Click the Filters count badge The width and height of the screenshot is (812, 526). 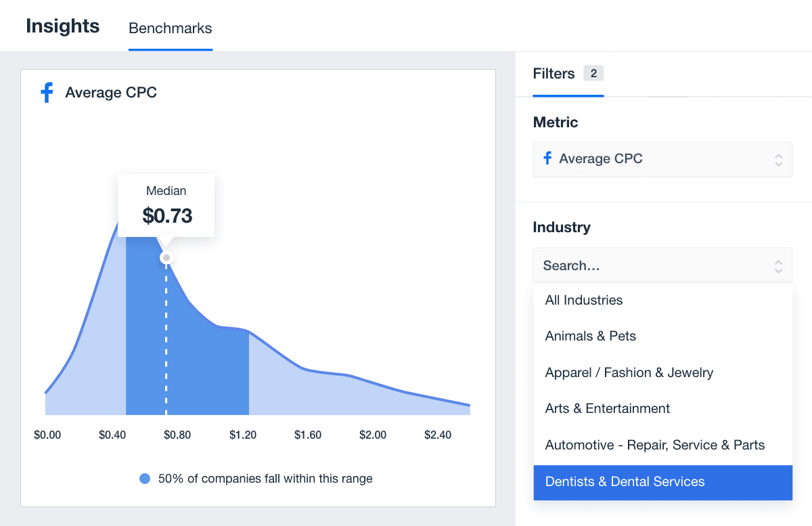click(593, 73)
